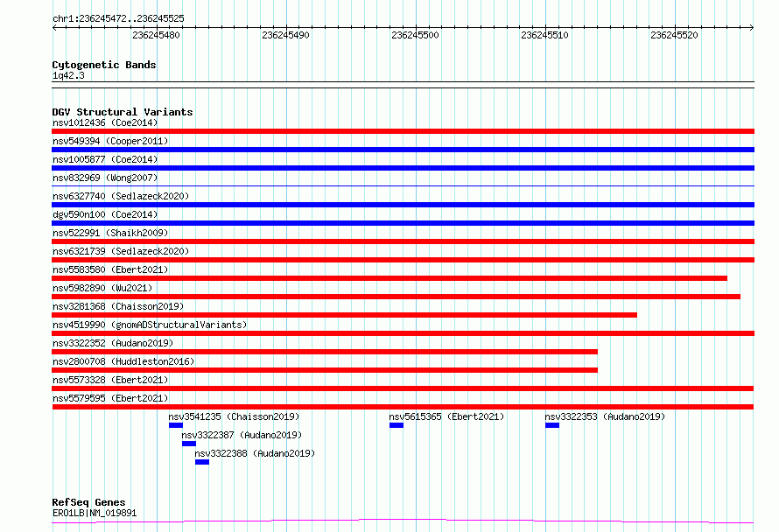Click the red bar under nsv4519990
The height and width of the screenshot is (532, 779).
click(403, 333)
